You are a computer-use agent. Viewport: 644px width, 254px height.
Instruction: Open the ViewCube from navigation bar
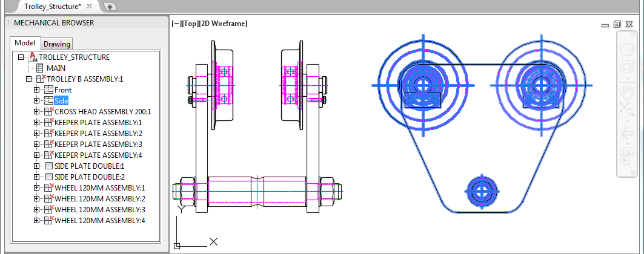pyautogui.click(x=627, y=50)
